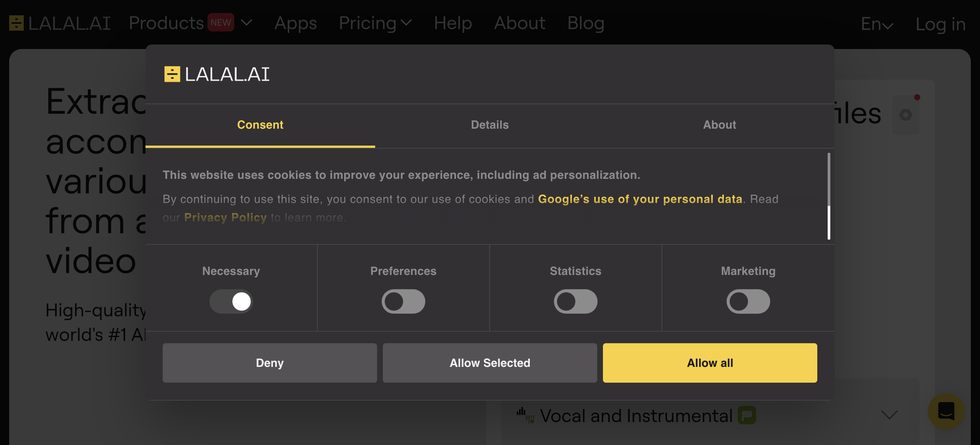Click the LALAL.AI logo in navbar
The height and width of the screenshot is (445, 980).
pyautogui.click(x=60, y=23)
